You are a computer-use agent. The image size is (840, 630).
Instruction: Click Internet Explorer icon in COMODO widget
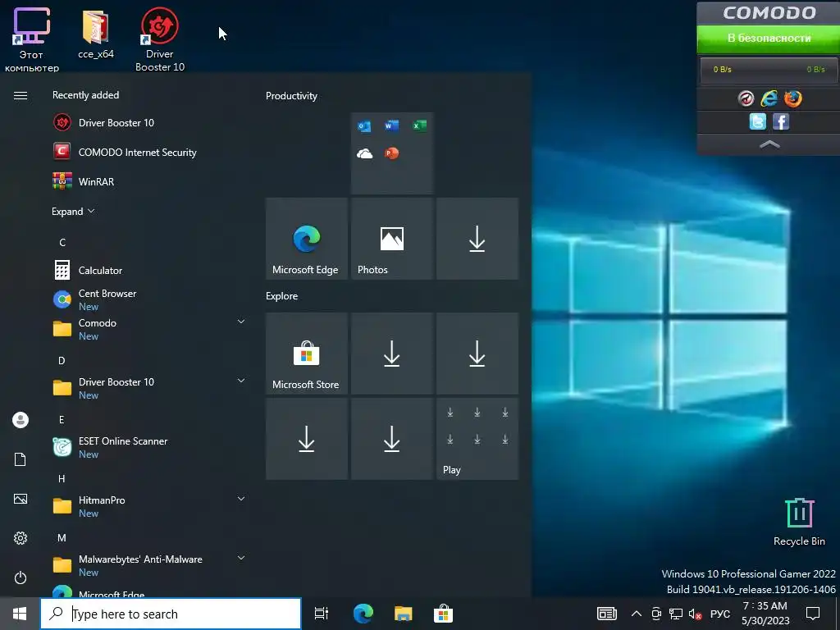[769, 98]
